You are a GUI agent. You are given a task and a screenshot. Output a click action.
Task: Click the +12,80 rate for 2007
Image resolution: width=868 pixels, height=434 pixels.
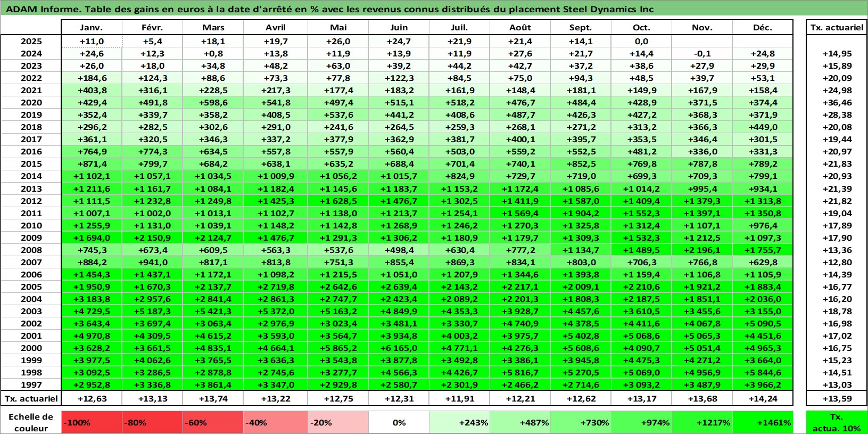click(x=837, y=262)
